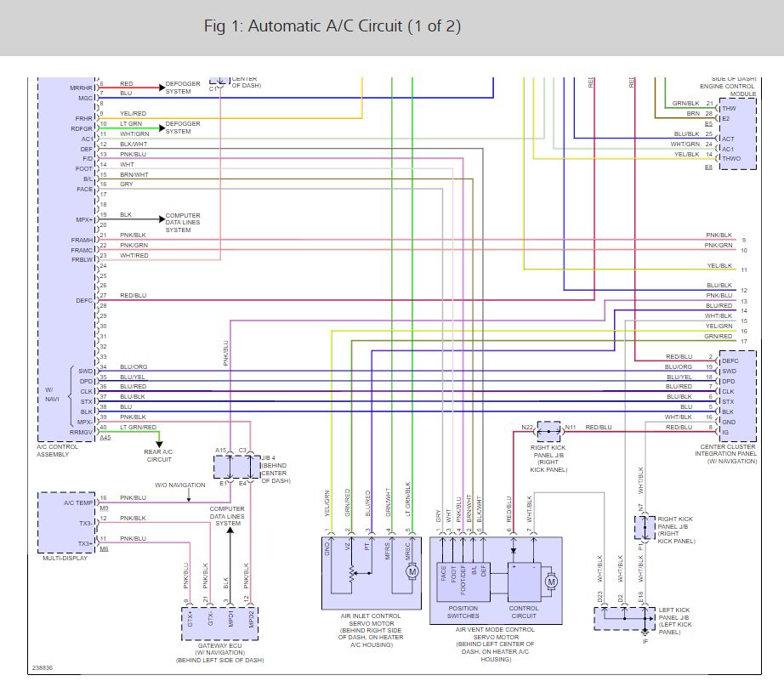Click the REAR A/C CIRCUIT text

[158, 456]
